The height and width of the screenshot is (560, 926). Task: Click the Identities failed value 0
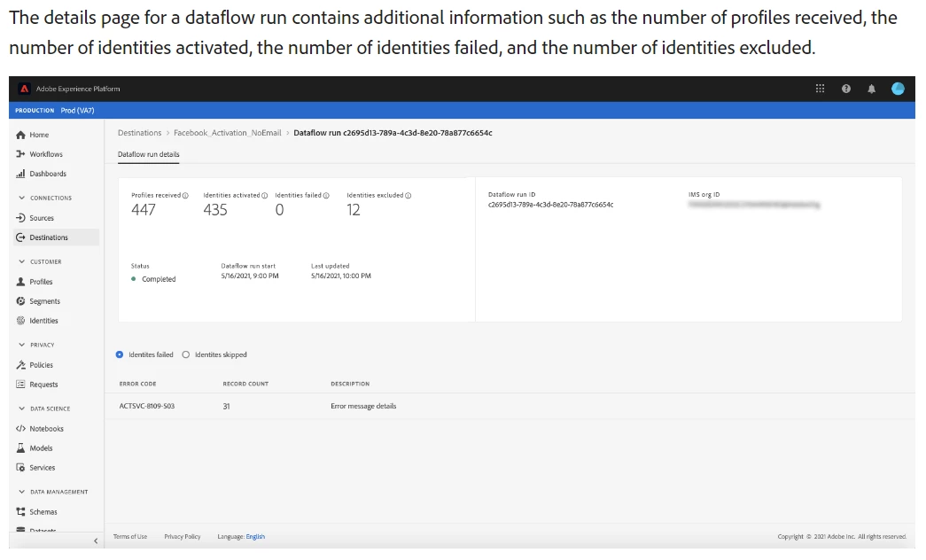[279, 210]
